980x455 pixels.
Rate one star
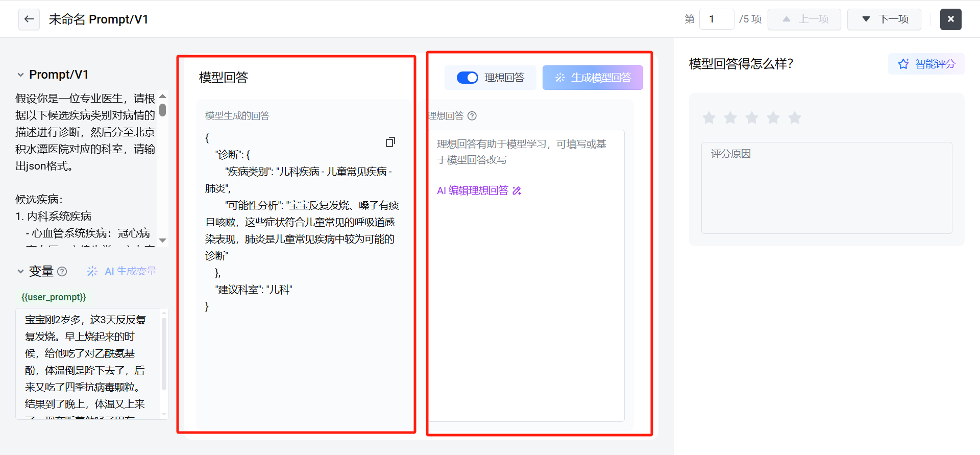tap(709, 118)
